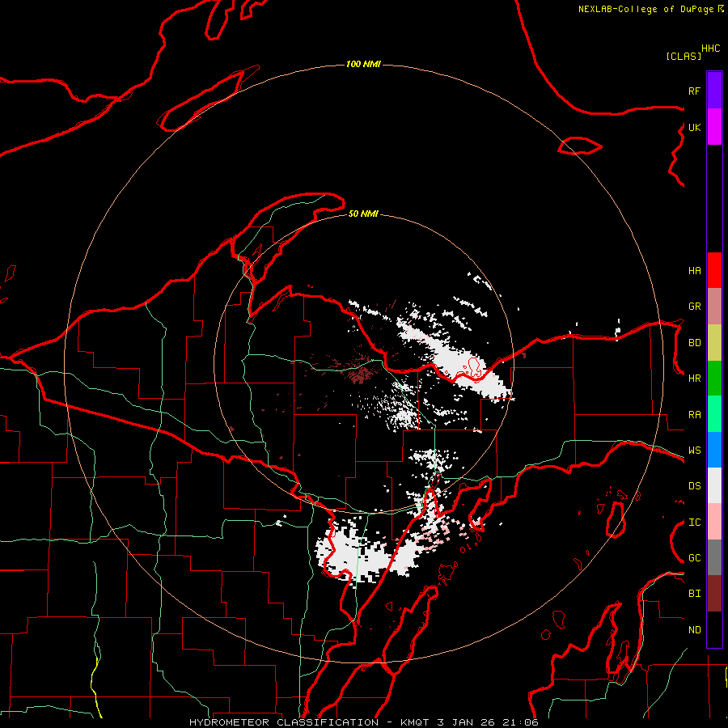
Task: Select the ND black legend block
Action: coord(714,629)
